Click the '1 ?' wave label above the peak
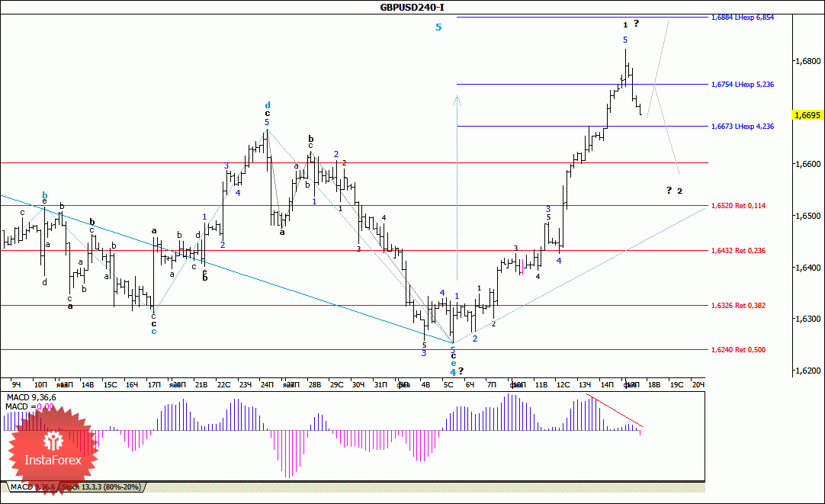The height and width of the screenshot is (504, 825). (x=631, y=24)
